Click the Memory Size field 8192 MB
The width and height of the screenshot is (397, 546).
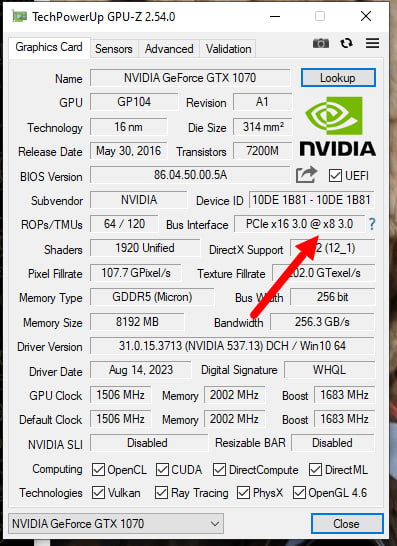point(137,321)
